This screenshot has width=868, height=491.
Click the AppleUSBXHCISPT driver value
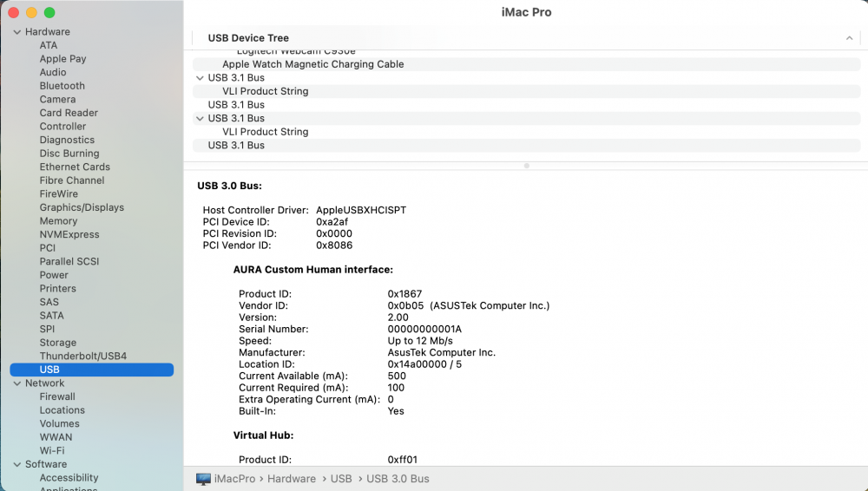(361, 210)
